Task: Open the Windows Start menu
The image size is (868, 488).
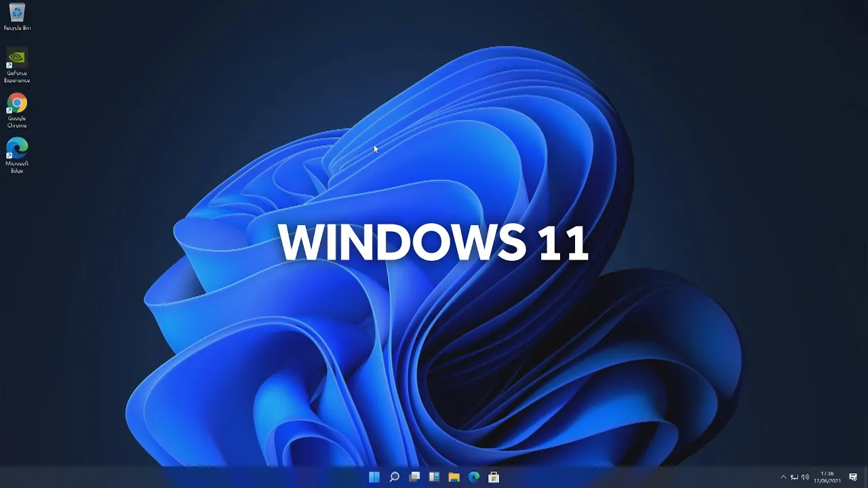Action: pyautogui.click(x=374, y=477)
